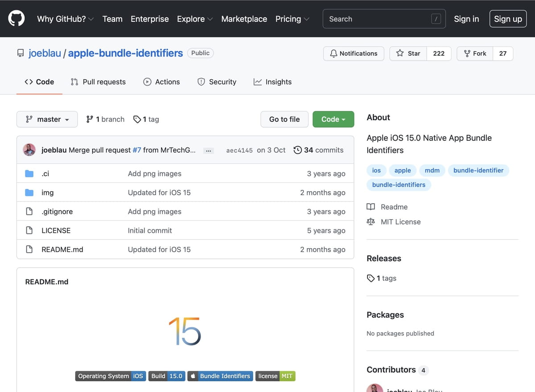View the 34 commits history

[318, 150]
